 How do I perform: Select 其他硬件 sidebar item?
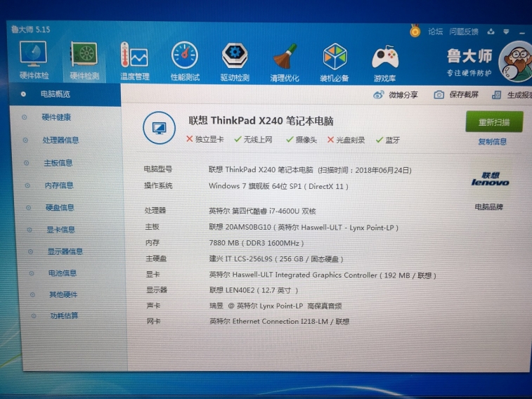63,294
